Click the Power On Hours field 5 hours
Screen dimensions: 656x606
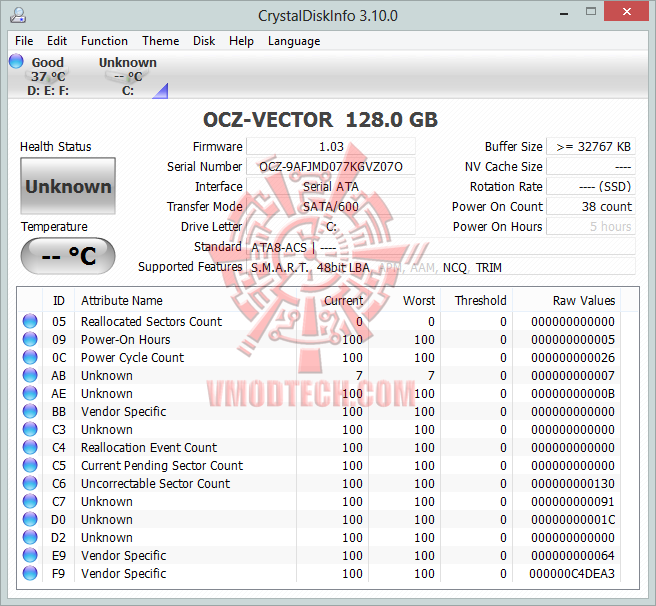point(591,226)
